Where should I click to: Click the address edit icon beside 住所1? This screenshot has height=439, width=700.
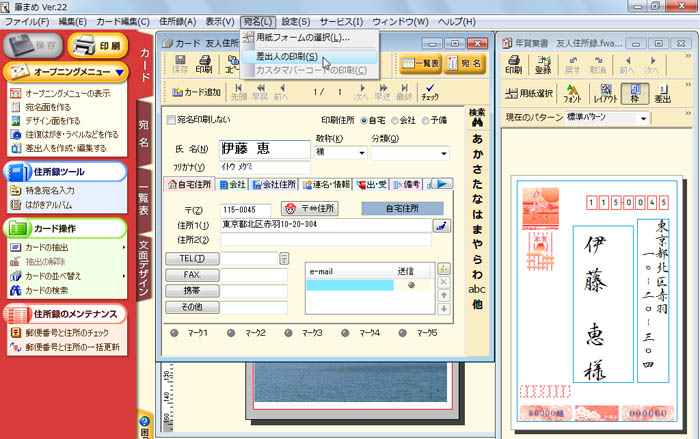tap(442, 226)
